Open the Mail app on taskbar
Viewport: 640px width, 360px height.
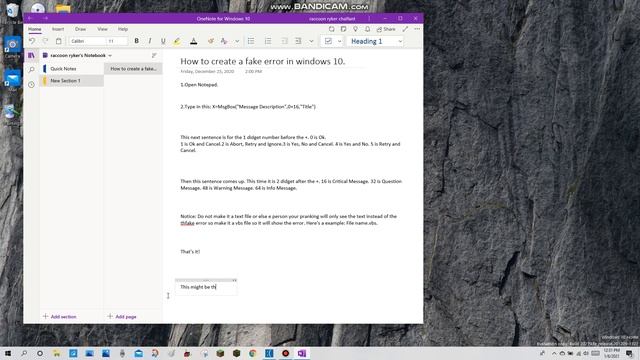(x=138, y=353)
